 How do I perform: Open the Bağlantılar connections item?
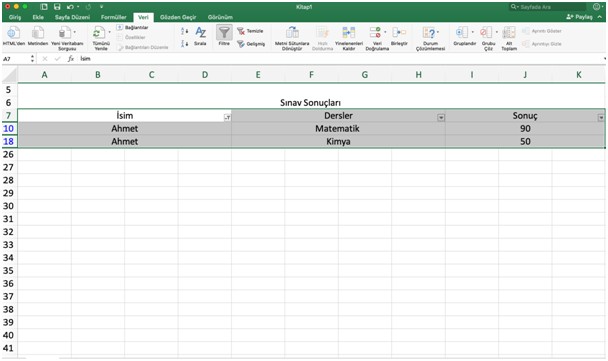(x=132, y=28)
